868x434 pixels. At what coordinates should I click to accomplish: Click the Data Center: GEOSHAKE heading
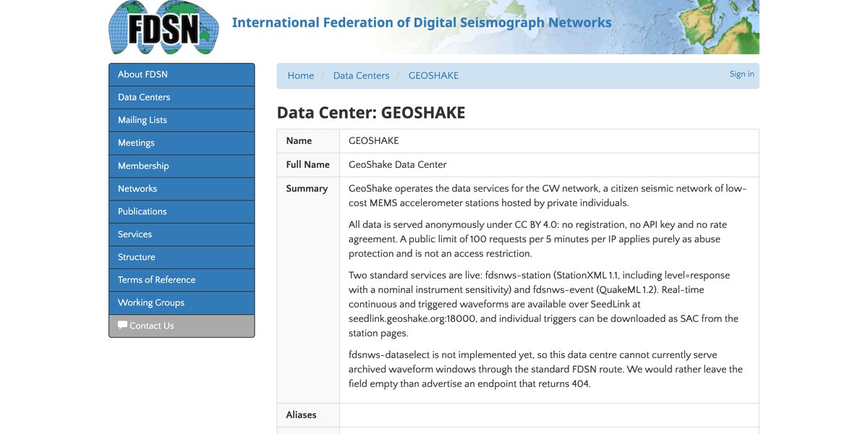371,113
